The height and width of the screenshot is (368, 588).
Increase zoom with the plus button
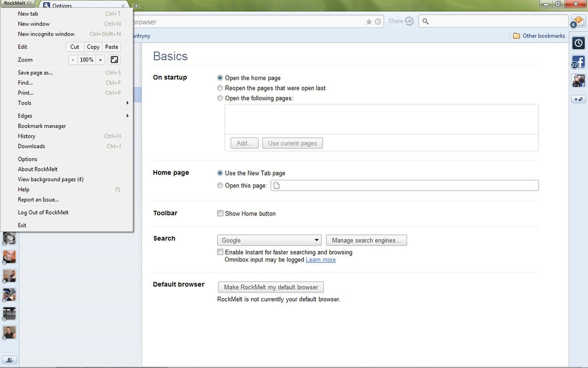point(100,60)
